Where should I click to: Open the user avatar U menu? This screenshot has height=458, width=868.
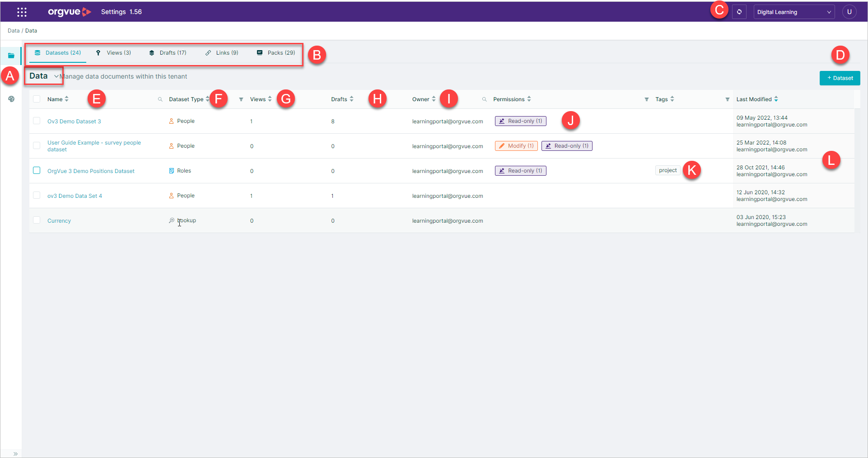coord(849,12)
